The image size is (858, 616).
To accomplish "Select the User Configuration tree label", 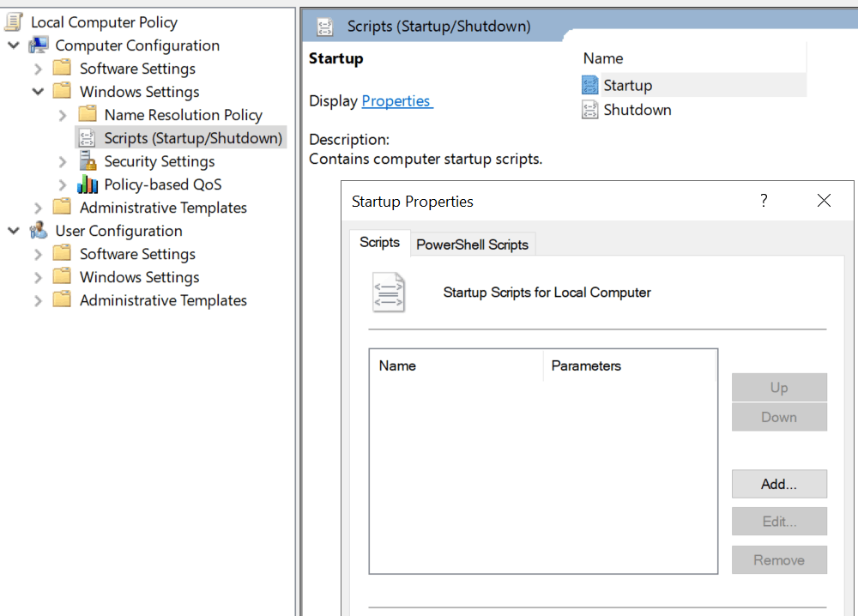I will pyautogui.click(x=118, y=231).
